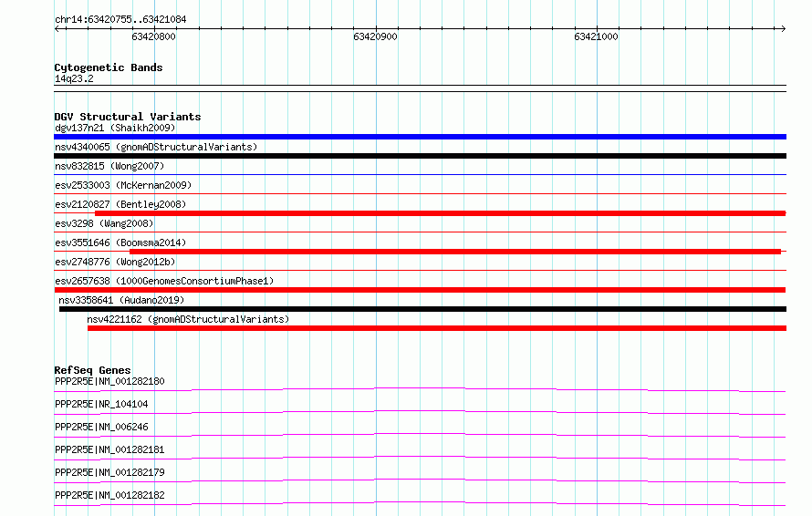Click the right arrow of the coordinate ruler
The height and width of the screenshot is (516, 812).
[x=783, y=29]
